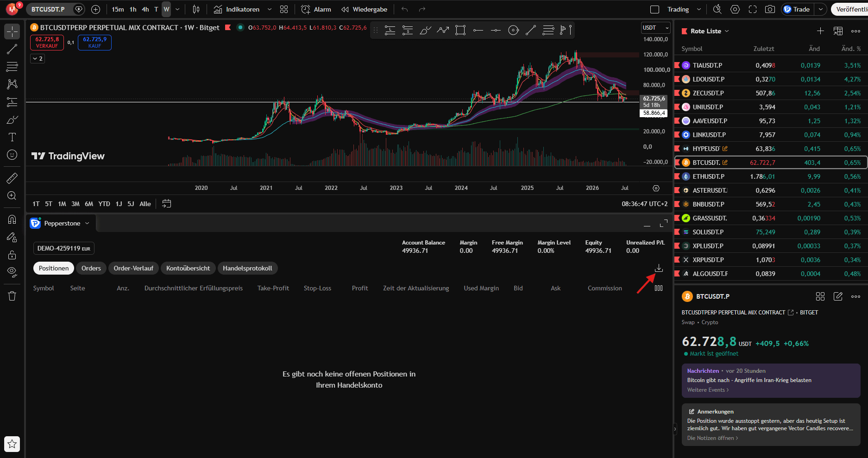Open the emoji icons tool

coord(12,155)
